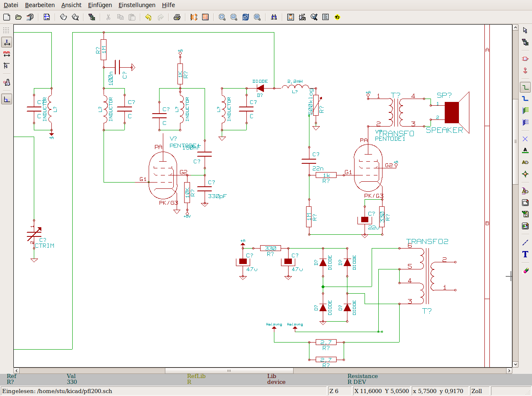The width and height of the screenshot is (532, 396).
Task: Click the print schematic icon
Action: (177, 17)
